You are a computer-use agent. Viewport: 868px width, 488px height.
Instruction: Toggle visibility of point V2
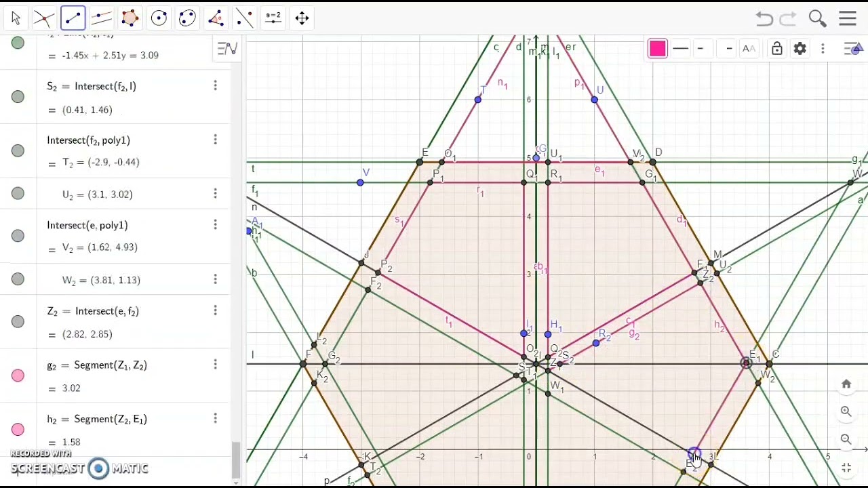point(18,236)
